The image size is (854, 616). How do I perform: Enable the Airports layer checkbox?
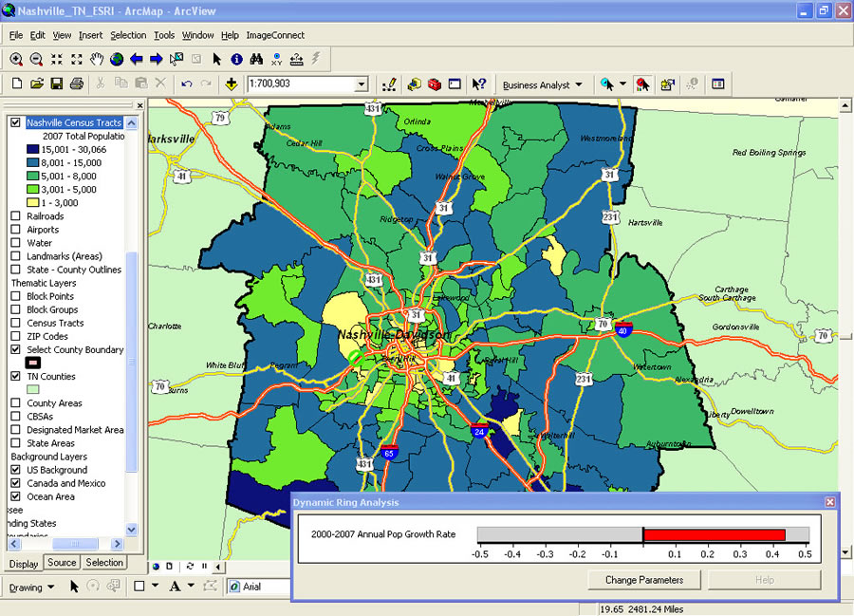tap(16, 230)
